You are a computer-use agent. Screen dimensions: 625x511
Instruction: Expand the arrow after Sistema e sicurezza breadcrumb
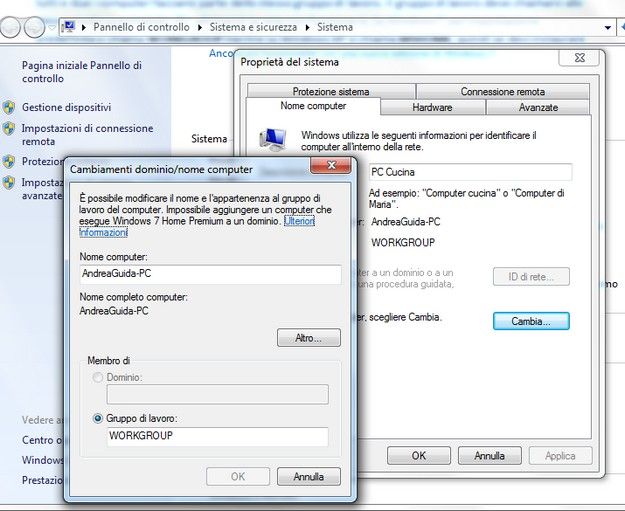307,27
